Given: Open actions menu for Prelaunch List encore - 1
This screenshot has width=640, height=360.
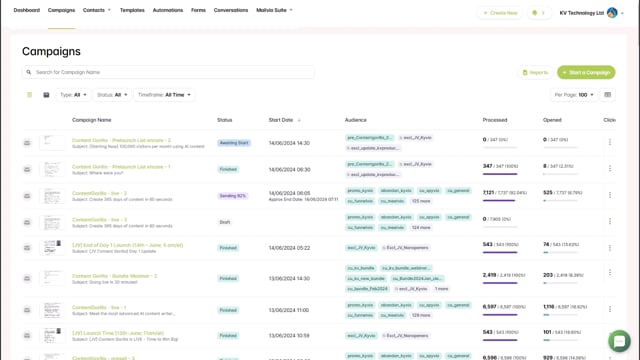Looking at the screenshot, I should [610, 168].
